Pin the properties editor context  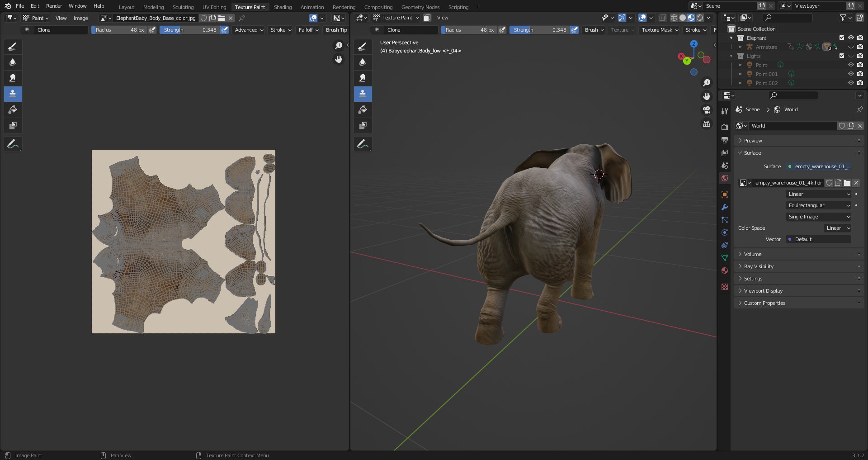pyautogui.click(x=859, y=109)
